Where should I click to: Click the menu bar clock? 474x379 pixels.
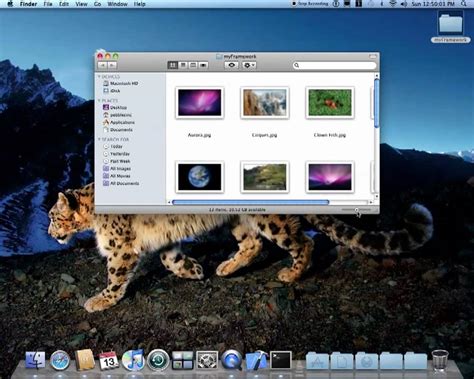click(x=433, y=4)
